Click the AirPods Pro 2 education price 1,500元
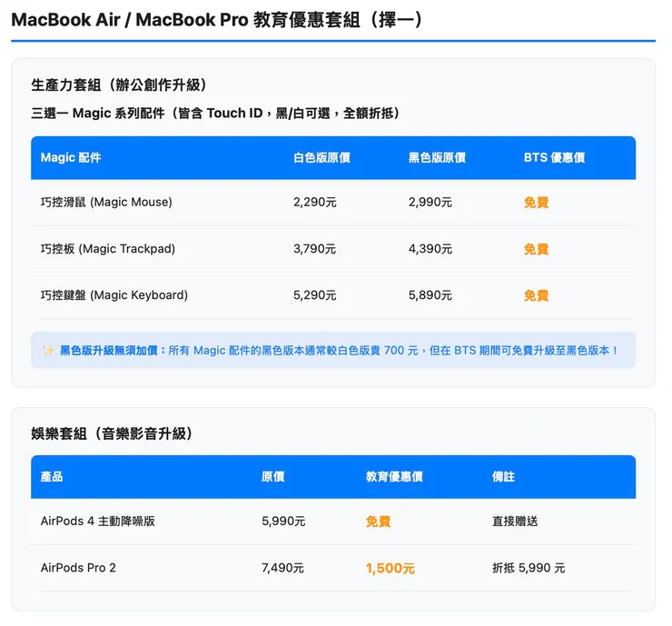This screenshot has height=626, width=672. click(x=390, y=568)
